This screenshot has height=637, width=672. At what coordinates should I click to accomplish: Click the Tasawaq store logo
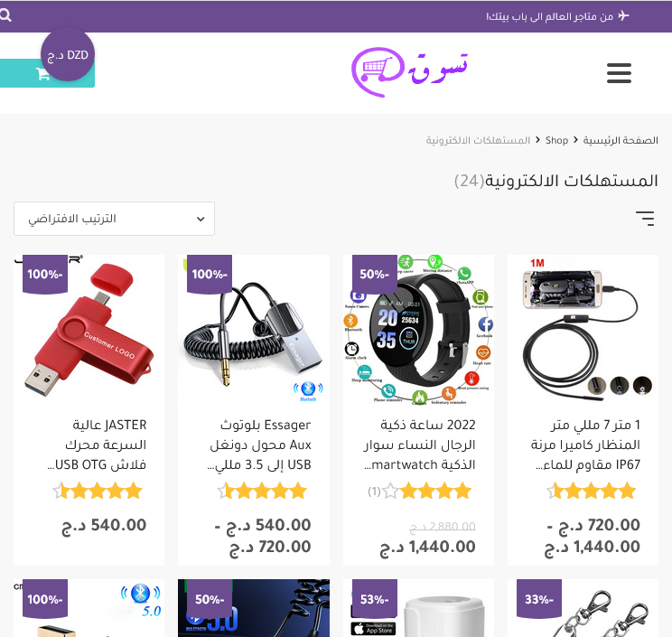click(409, 72)
